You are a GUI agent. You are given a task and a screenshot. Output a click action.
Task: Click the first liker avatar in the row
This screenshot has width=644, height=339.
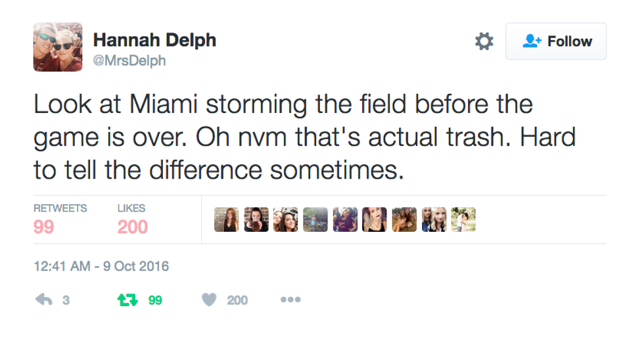[227, 220]
